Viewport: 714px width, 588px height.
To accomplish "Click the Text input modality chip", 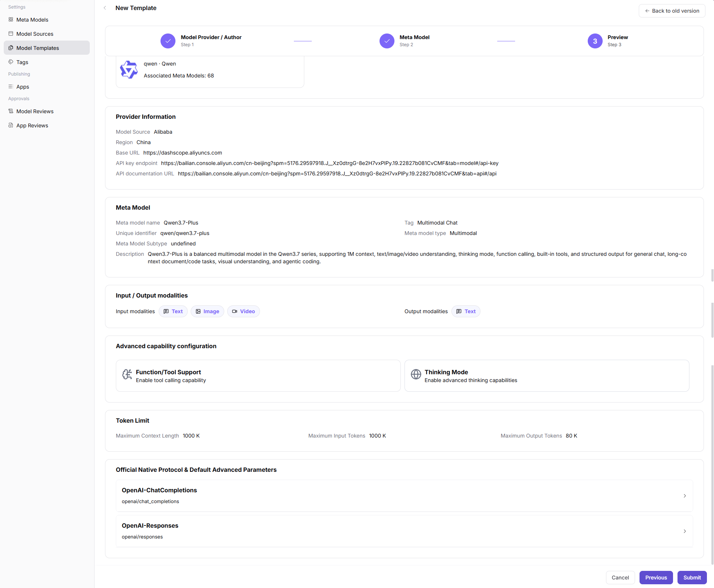I will [x=173, y=311].
